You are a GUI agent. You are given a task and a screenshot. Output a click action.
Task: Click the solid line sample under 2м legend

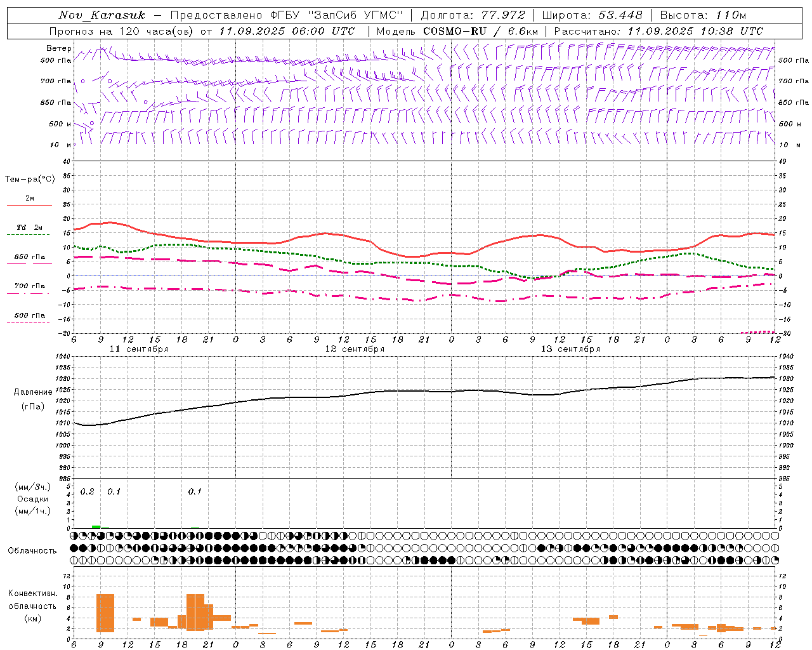29,206
